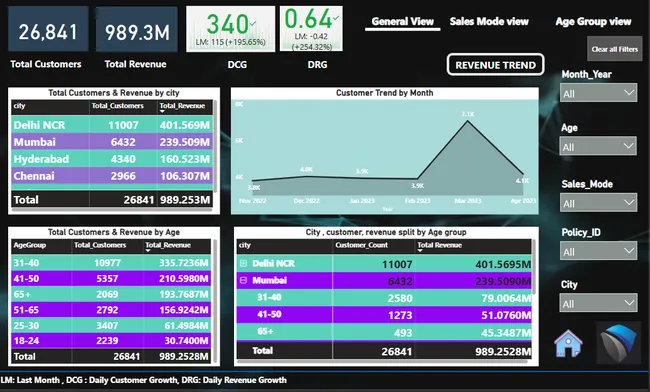Image resolution: width=650 pixels, height=392 pixels.
Task: Click the DCG 340 KPI card
Action: click(x=230, y=29)
